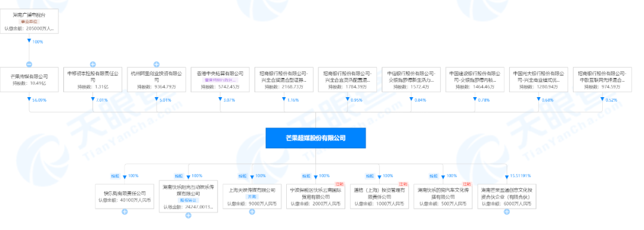
Task: Click the 56.09% shareholding label
Action: pos(39,100)
